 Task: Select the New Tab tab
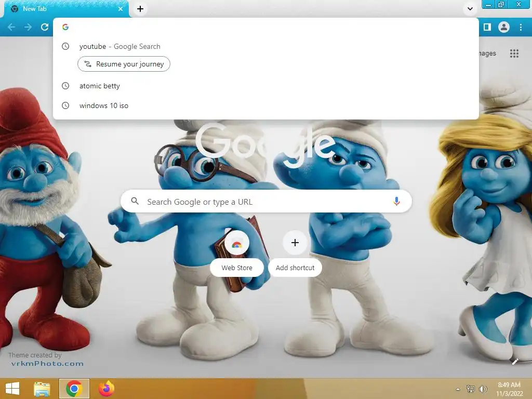click(x=66, y=9)
